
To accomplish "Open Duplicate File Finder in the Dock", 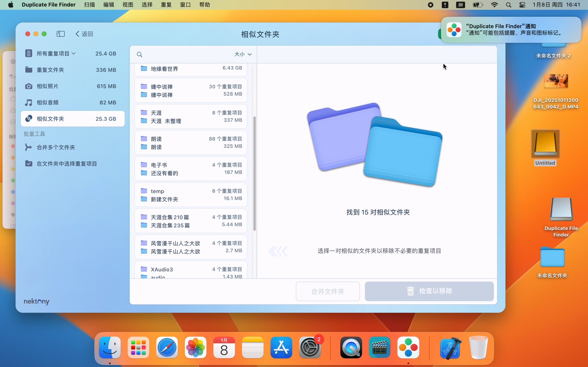I will pyautogui.click(x=408, y=348).
